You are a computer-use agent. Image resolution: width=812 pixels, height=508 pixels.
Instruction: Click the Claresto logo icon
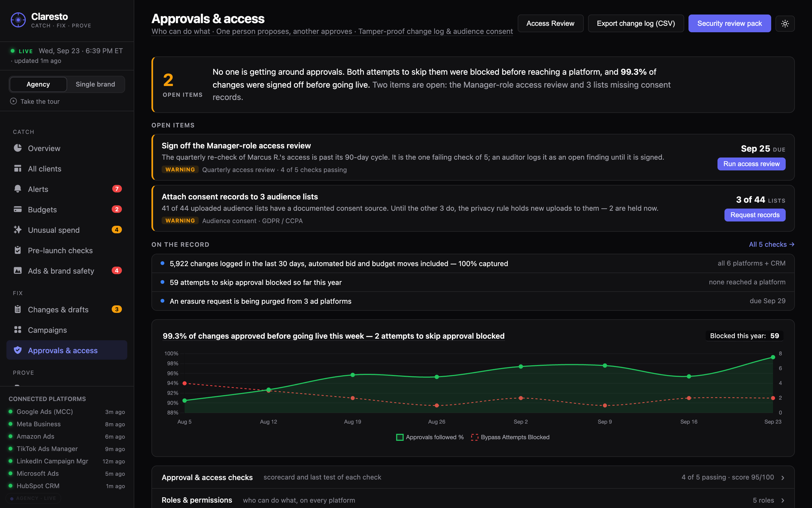click(18, 20)
